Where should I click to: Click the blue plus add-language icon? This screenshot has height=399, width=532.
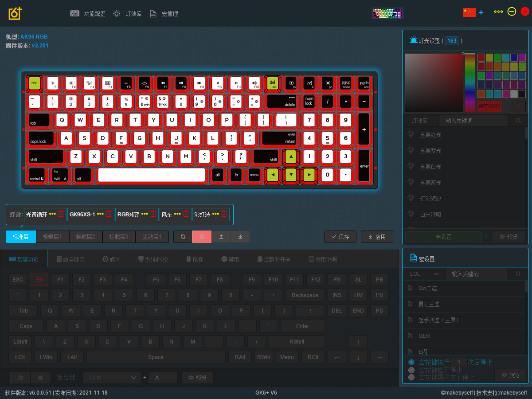click(x=481, y=12)
